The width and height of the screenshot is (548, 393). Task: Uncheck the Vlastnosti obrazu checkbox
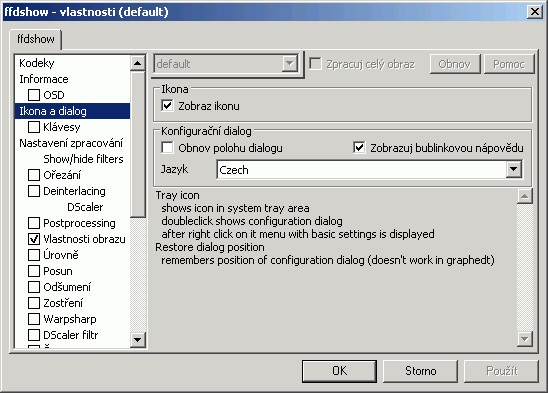[x=34, y=239]
